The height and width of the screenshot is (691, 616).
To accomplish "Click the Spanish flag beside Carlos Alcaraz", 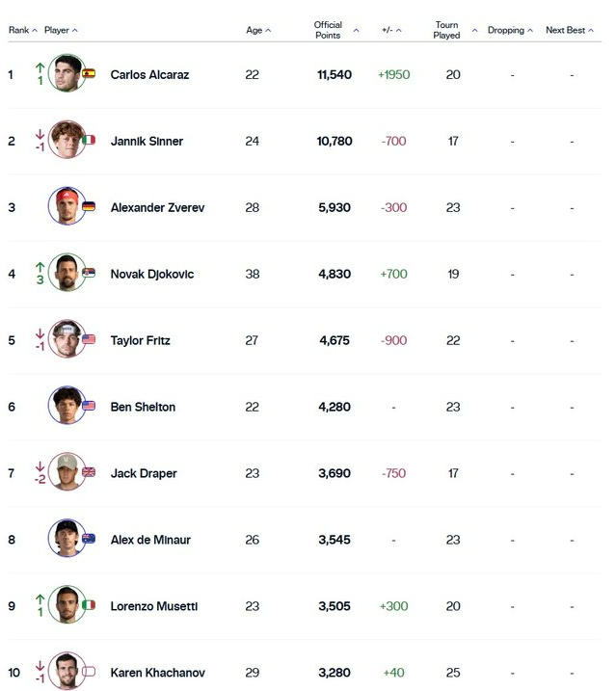I will [x=89, y=73].
